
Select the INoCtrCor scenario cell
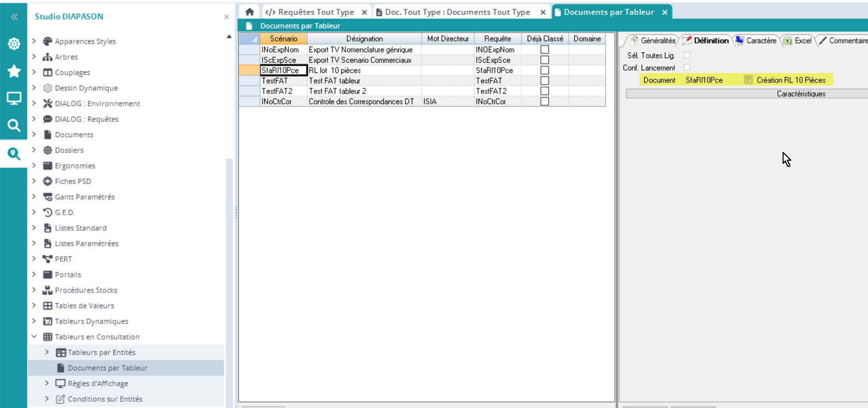pyautogui.click(x=277, y=102)
